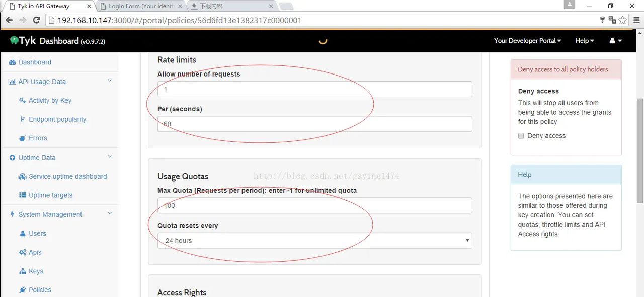The width and height of the screenshot is (644, 297).
Task: Click the Activity by Key icon
Action: pyautogui.click(x=22, y=100)
